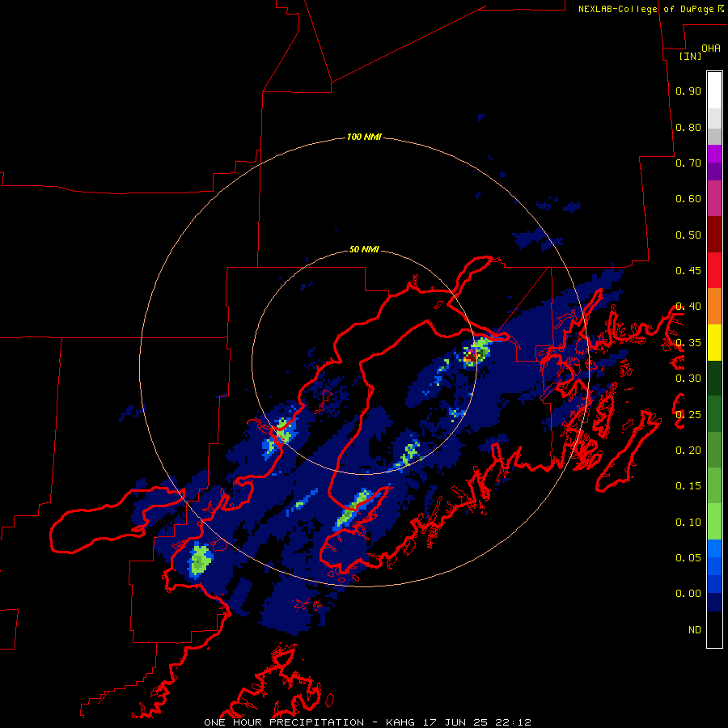Select the dark red legend swatch
728x728 pixels.
coord(714,235)
